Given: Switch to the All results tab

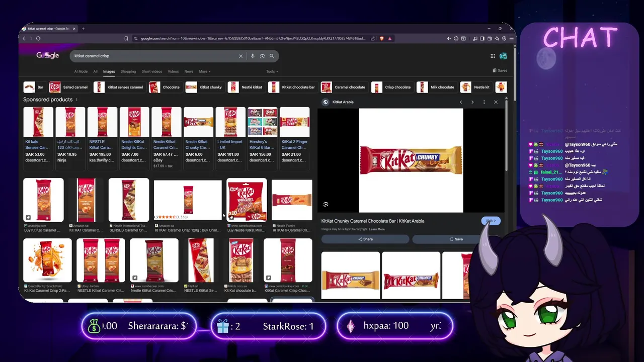Looking at the screenshot, I should [95, 71].
